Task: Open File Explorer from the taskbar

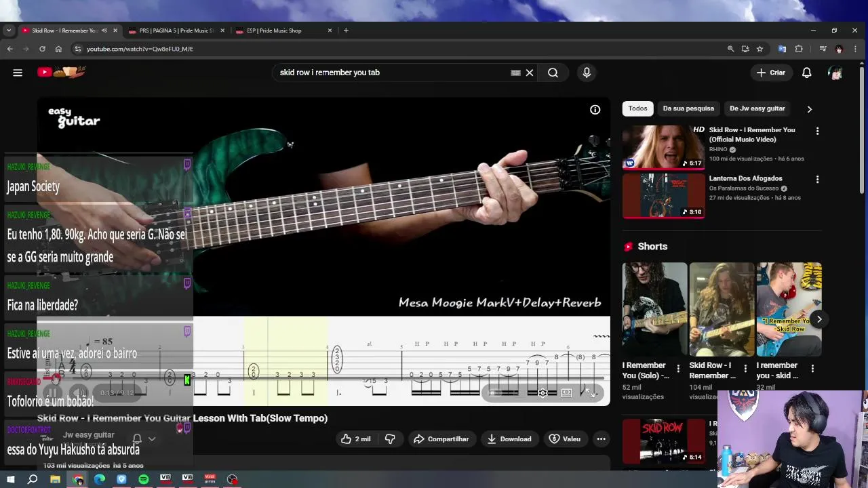Action: (55, 479)
